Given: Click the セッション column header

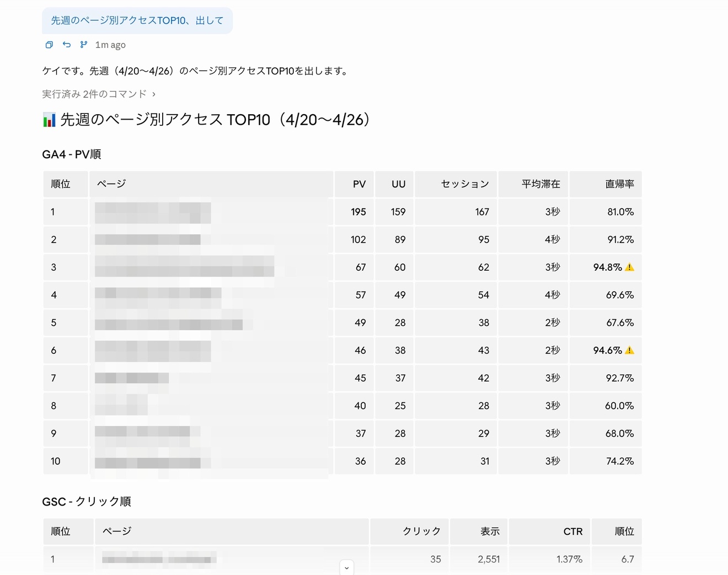Looking at the screenshot, I should click(x=464, y=184).
